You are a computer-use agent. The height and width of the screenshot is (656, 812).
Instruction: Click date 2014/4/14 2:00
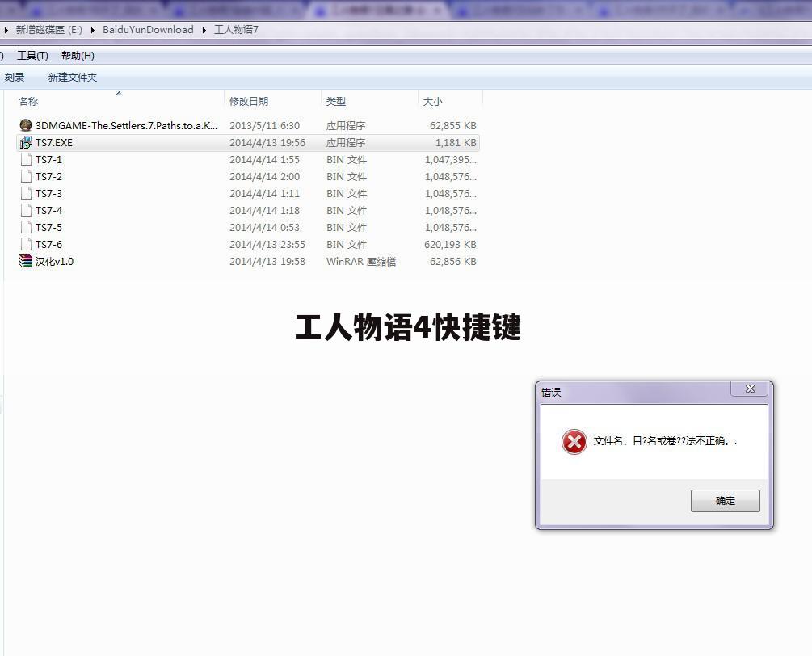[264, 177]
